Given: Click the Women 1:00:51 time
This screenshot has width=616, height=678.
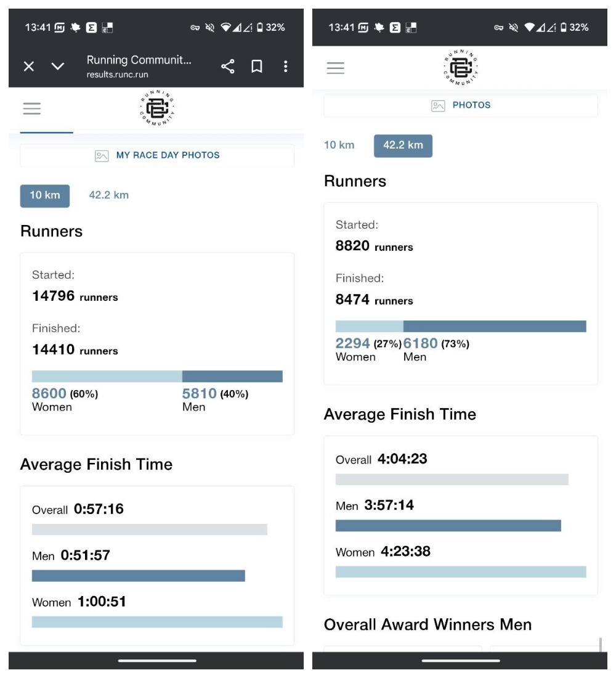Looking at the screenshot, I should pos(102,602).
